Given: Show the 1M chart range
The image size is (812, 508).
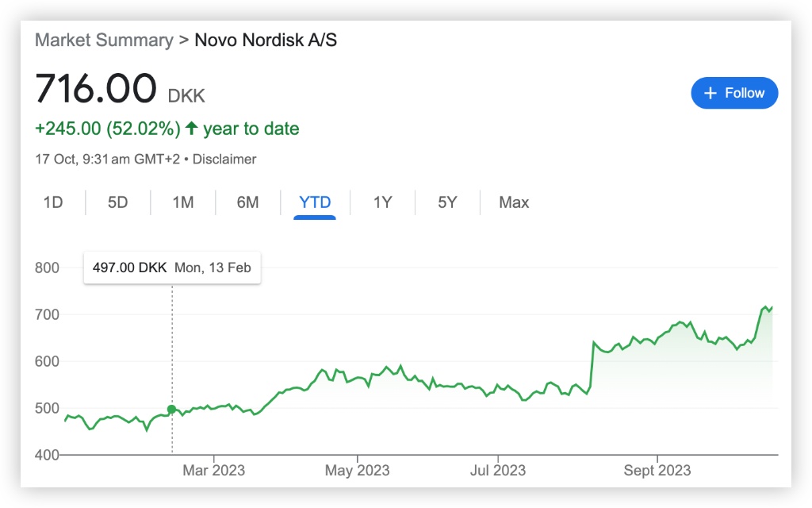Looking at the screenshot, I should 183,202.
